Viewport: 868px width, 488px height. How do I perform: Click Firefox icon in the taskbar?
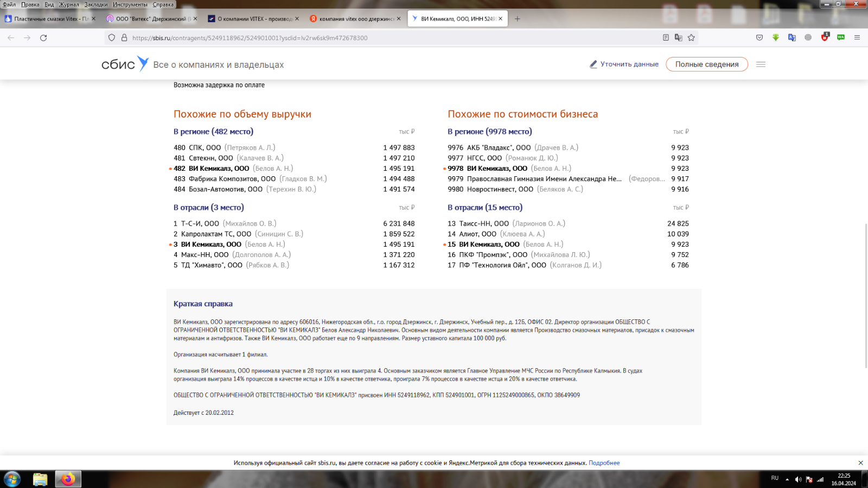pos(68,479)
